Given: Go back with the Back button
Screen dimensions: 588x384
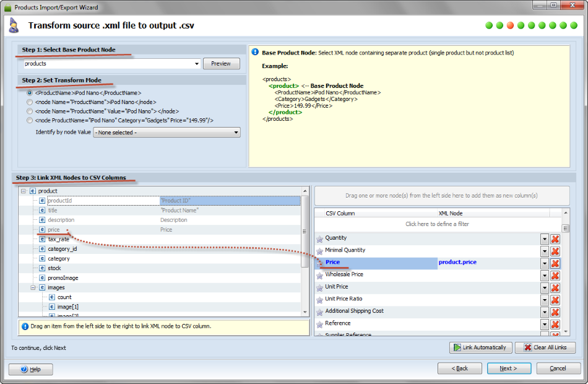Looking at the screenshot, I should pos(459,369).
